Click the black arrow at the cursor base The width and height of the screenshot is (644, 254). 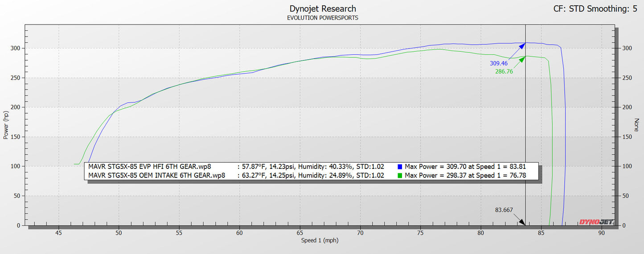pyautogui.click(x=522, y=221)
